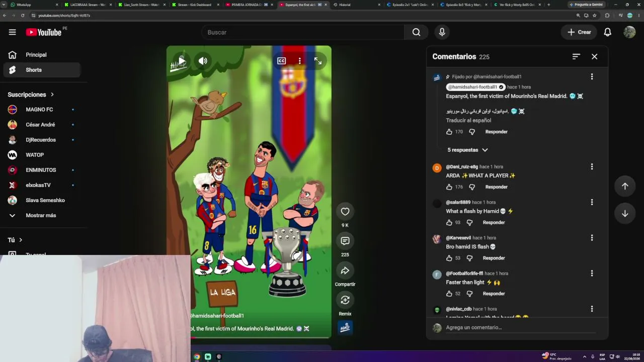This screenshot has width=644, height=362.
Task: Expand the 5 respuestas replies
Action: point(468,150)
